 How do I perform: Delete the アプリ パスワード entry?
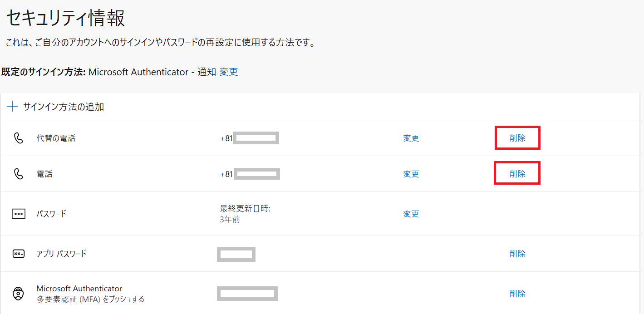517,254
